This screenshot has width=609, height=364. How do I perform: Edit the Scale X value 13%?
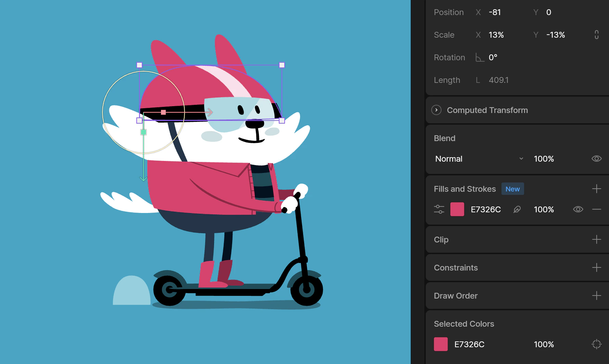click(x=496, y=35)
